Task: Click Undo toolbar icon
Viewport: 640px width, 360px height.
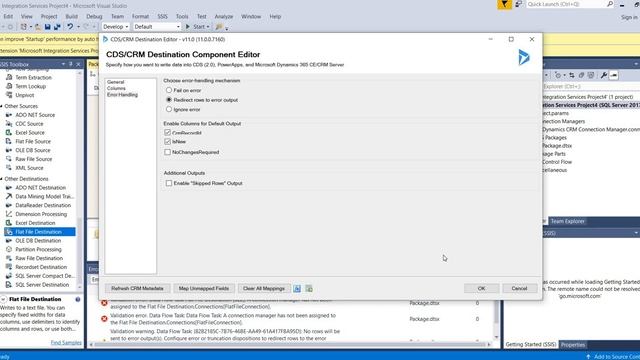Action: point(70,27)
